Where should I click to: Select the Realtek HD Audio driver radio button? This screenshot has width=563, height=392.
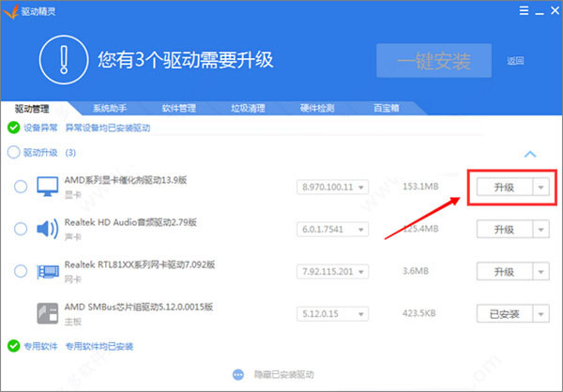click(x=21, y=229)
